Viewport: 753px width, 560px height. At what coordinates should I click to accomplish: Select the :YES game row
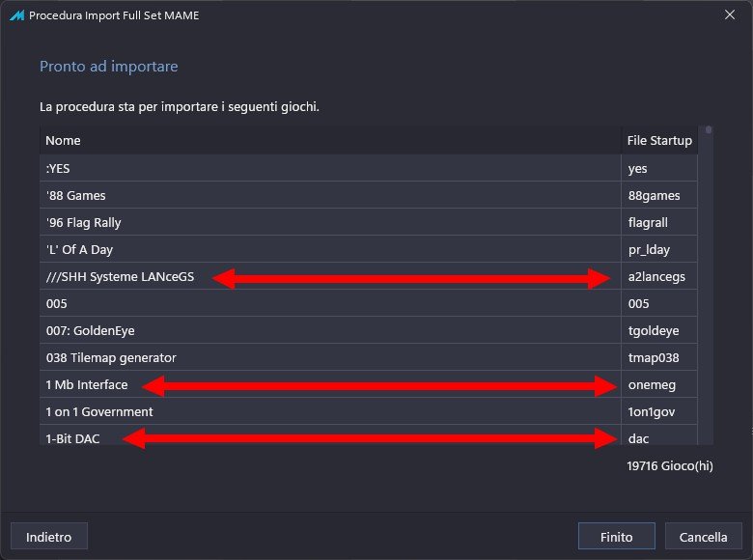pos(369,168)
